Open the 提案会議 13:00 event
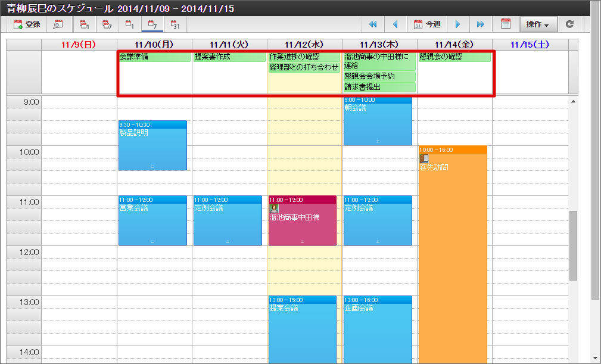The height and width of the screenshot is (364, 601). pos(303,329)
